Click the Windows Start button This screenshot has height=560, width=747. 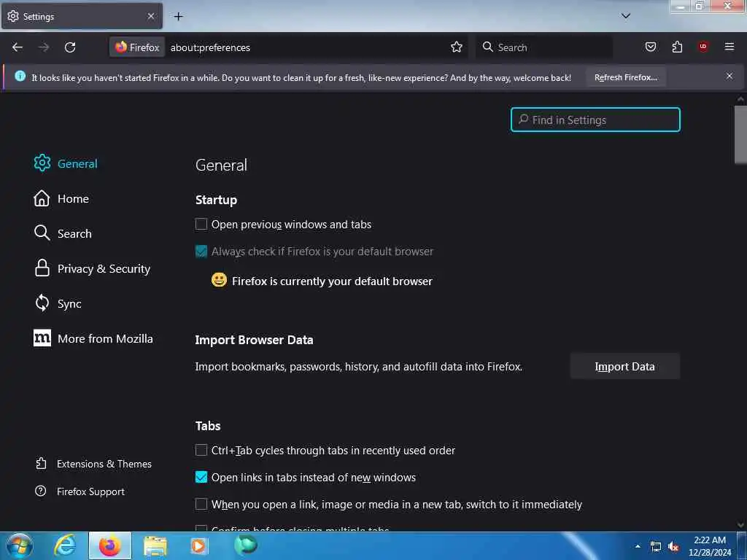pyautogui.click(x=20, y=545)
